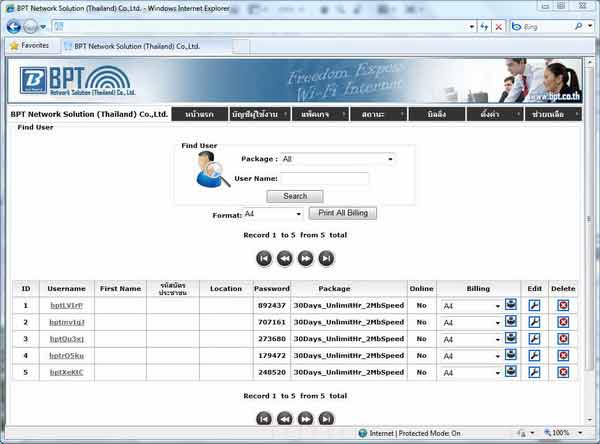Delete the user in row 4

[x=563, y=356]
